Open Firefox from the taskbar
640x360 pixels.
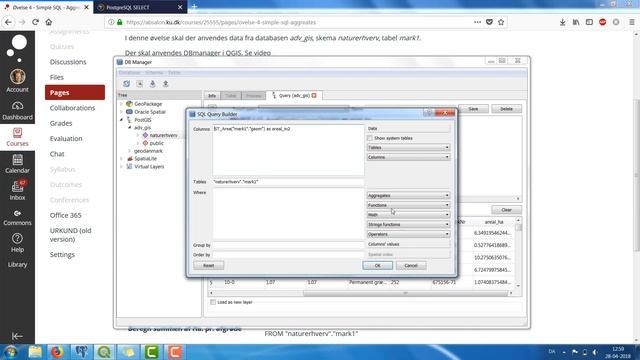point(57,352)
